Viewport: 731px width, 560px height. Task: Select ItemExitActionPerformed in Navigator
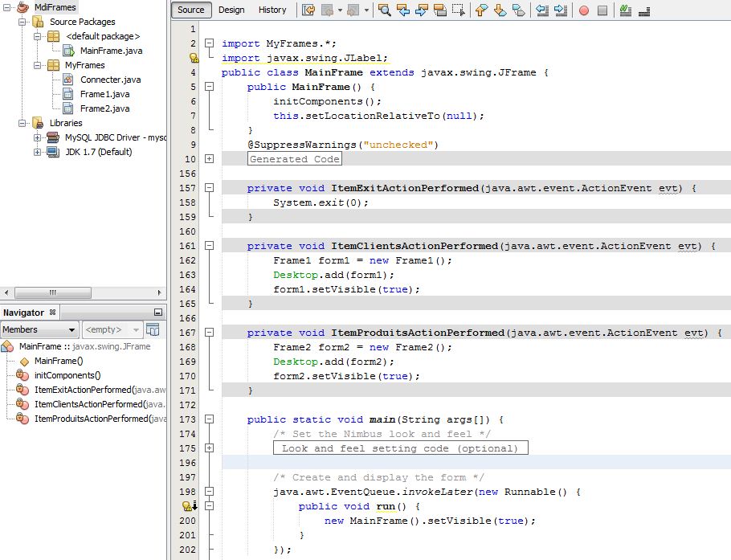tap(100, 390)
